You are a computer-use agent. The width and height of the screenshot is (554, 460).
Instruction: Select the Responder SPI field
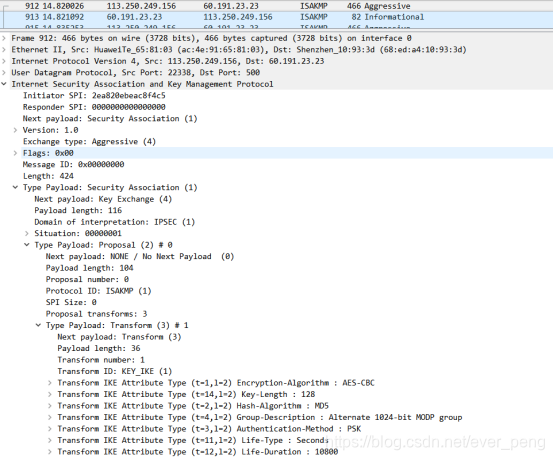point(94,107)
